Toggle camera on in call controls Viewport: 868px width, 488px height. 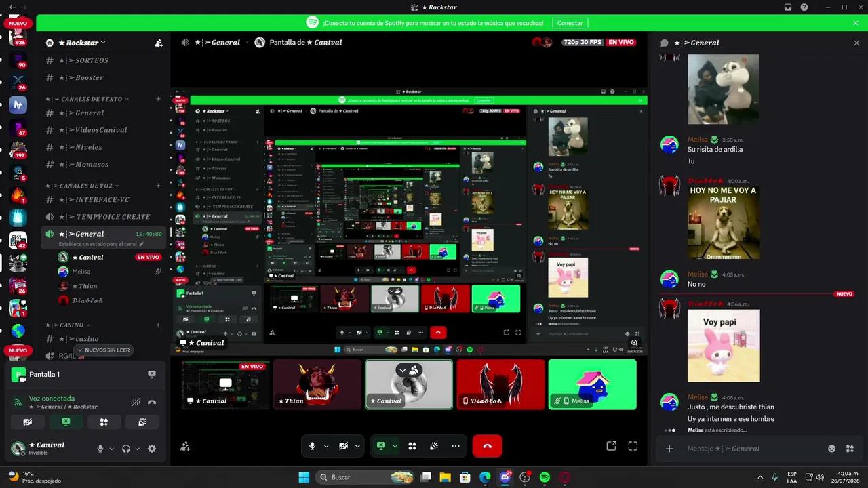343,446
